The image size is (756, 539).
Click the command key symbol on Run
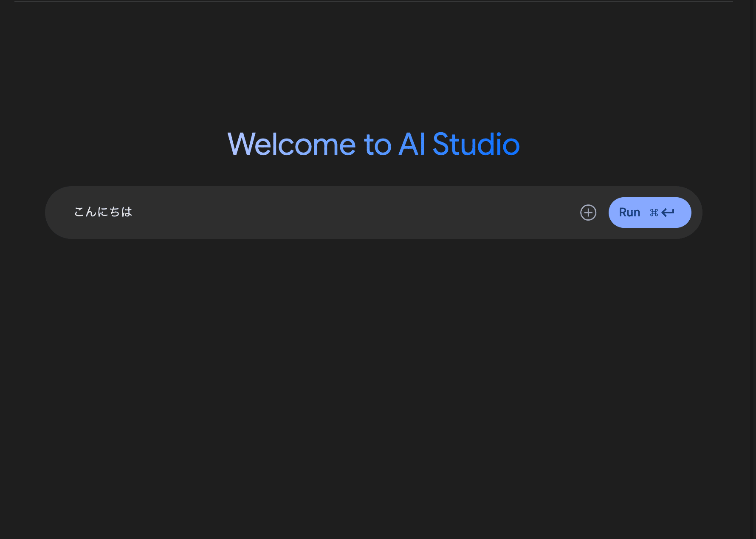(x=654, y=213)
